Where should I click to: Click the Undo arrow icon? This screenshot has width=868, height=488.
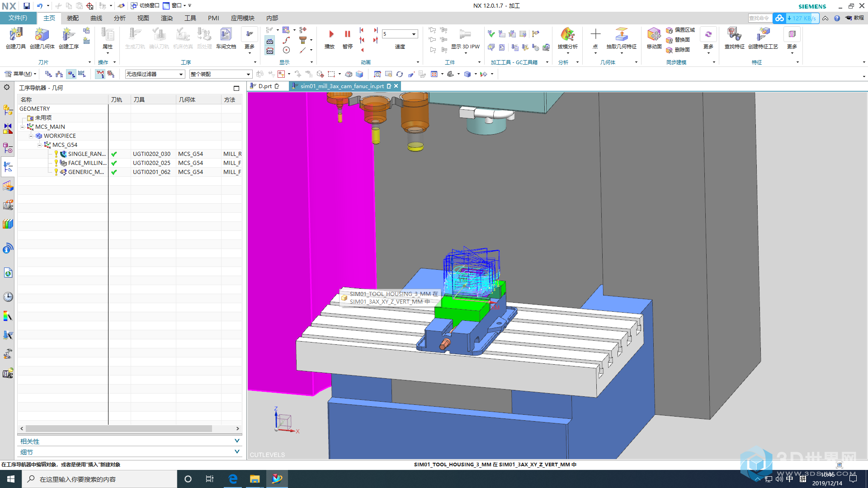point(40,6)
